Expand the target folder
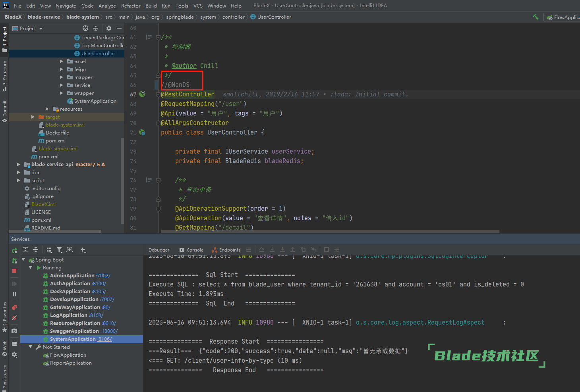Screen dimensions: 580x392 click(x=33, y=117)
